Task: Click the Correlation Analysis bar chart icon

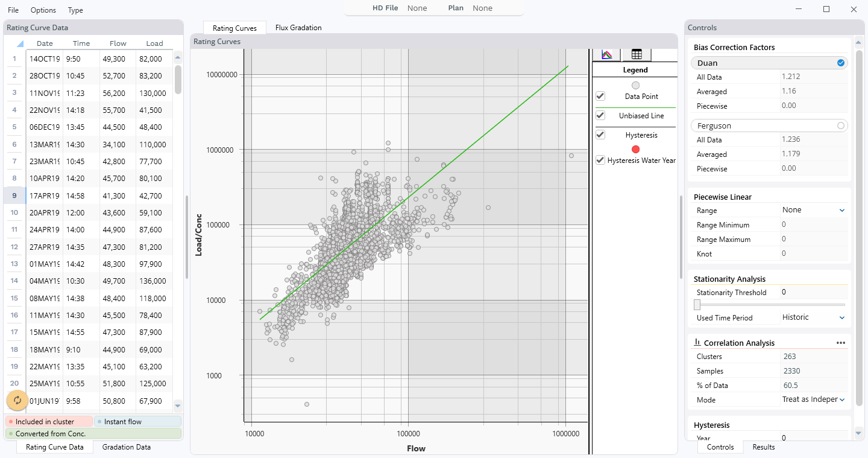Action: point(697,343)
